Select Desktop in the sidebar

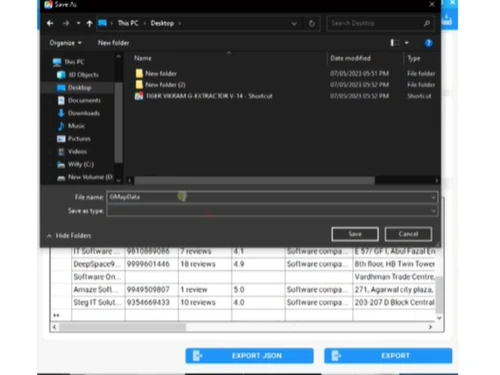74,88
